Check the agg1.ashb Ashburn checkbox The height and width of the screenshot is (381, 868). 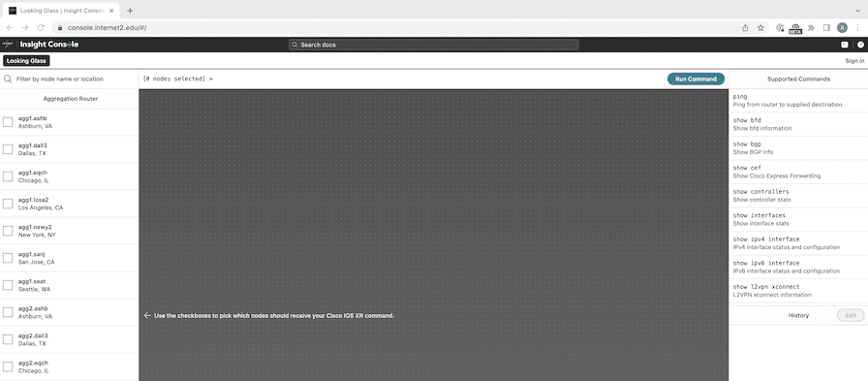[x=8, y=122]
